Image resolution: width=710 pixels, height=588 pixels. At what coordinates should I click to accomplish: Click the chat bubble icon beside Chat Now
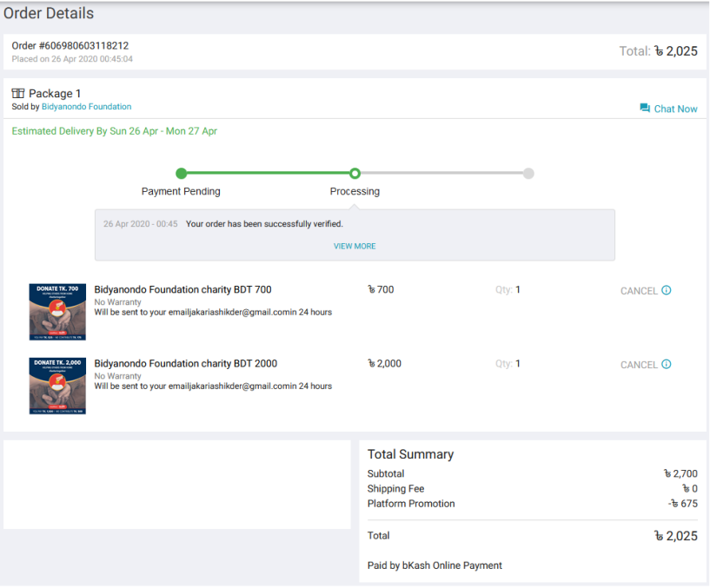coord(645,109)
